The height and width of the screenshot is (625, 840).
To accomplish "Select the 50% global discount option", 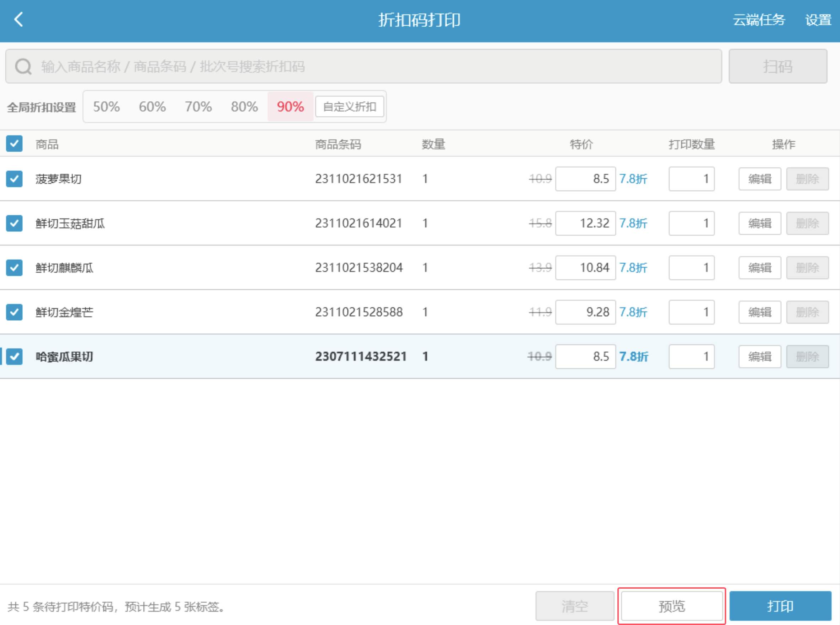I will point(106,107).
